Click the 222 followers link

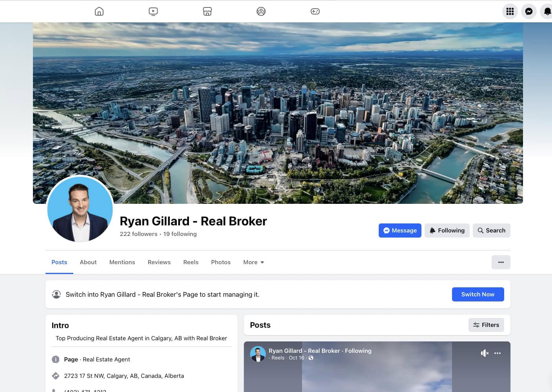point(138,234)
